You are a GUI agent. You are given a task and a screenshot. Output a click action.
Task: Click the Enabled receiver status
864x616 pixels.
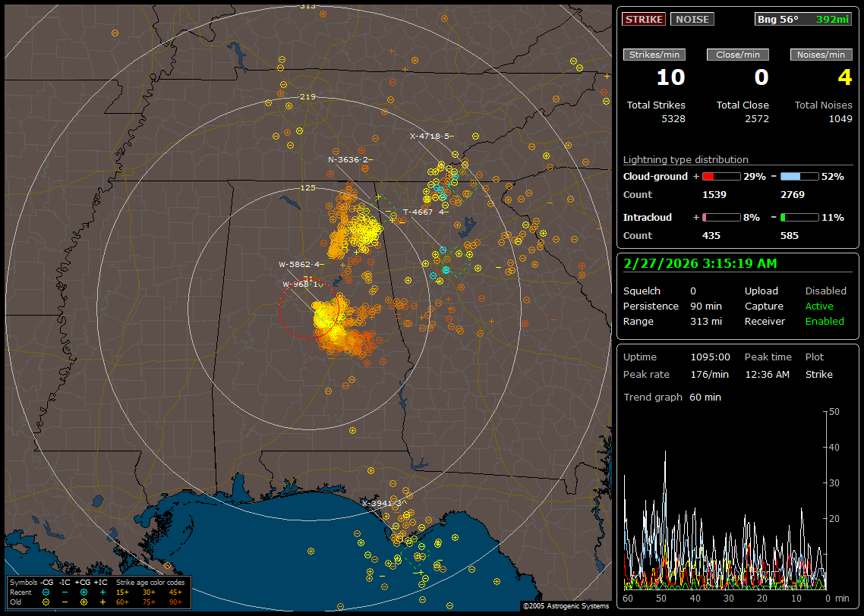pyautogui.click(x=824, y=322)
